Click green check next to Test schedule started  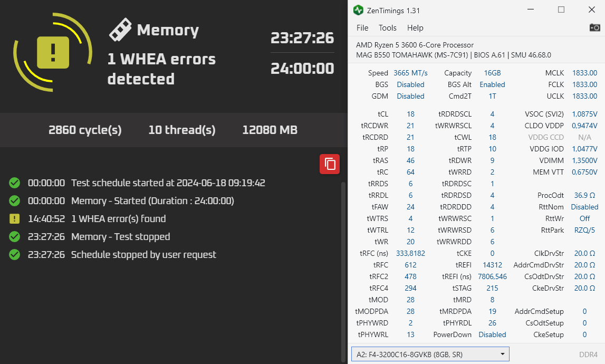pos(15,183)
